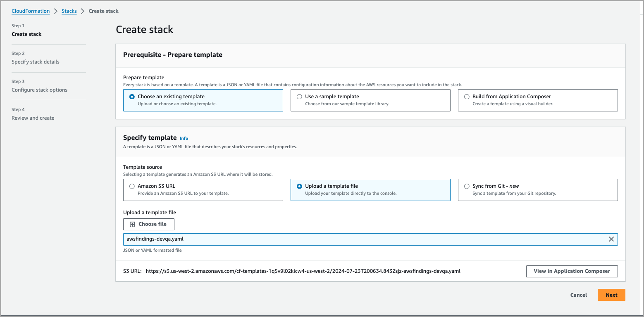Select the Use a sample template option
Viewport: 644px width, 317px height.
(299, 97)
